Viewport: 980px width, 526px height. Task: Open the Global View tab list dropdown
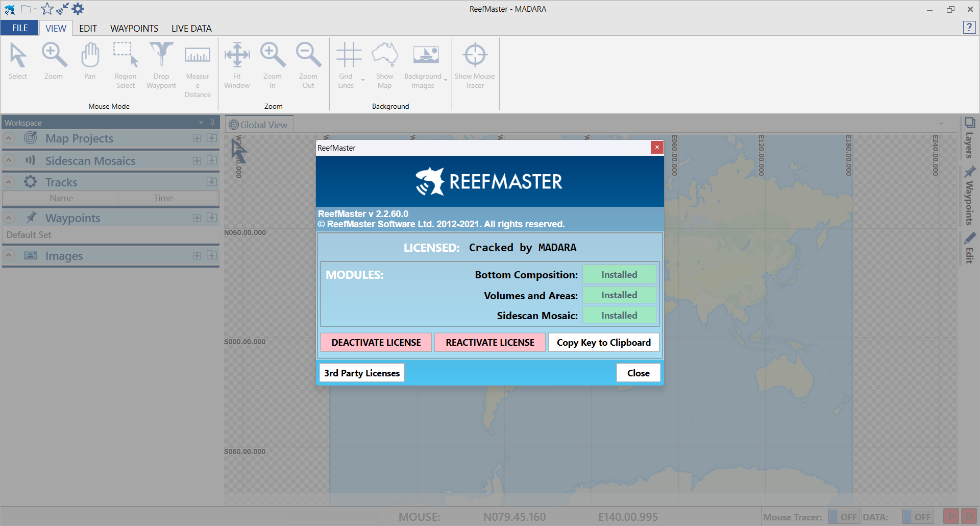pos(941,124)
